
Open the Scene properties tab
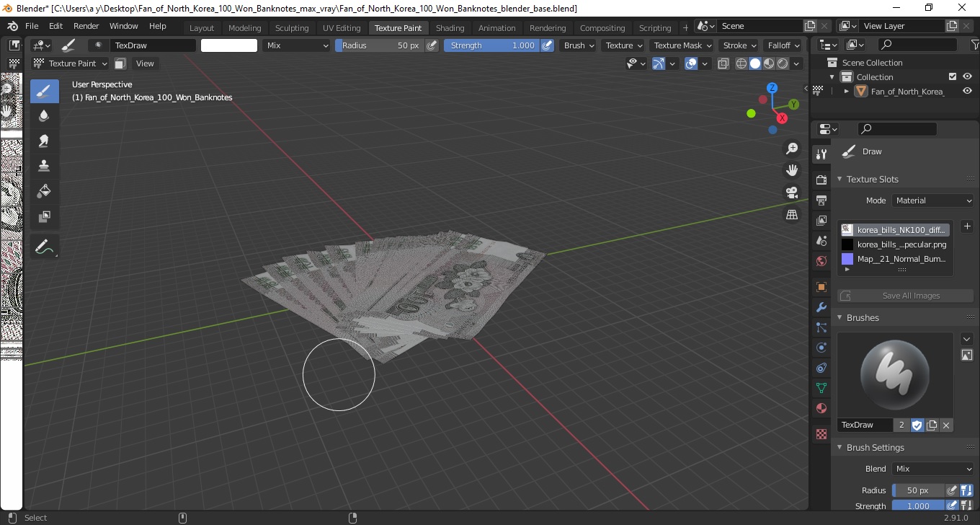click(821, 241)
